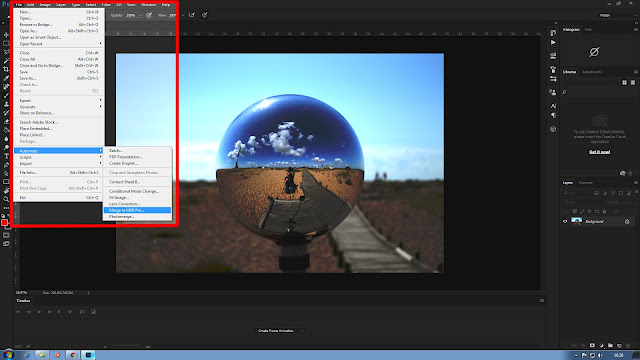This screenshot has height=360, width=640.
Task: Open the Libraries panel flyout menu
Action: pyautogui.click(x=636, y=72)
